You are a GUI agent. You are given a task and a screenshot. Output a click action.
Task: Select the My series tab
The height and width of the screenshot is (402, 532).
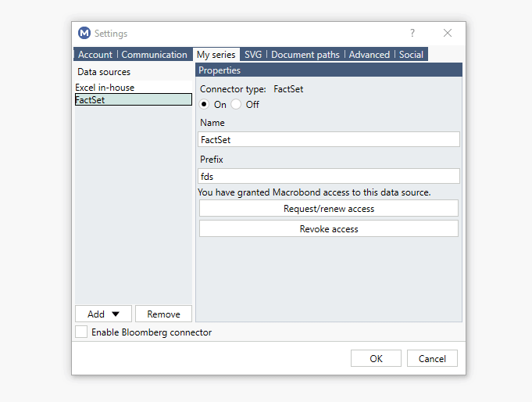[216, 55]
